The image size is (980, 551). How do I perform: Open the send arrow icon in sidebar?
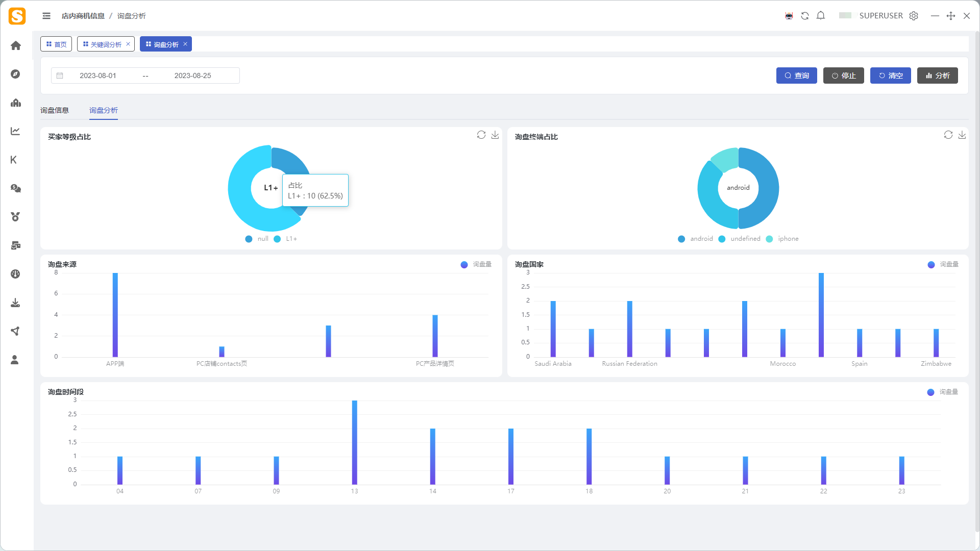15,331
